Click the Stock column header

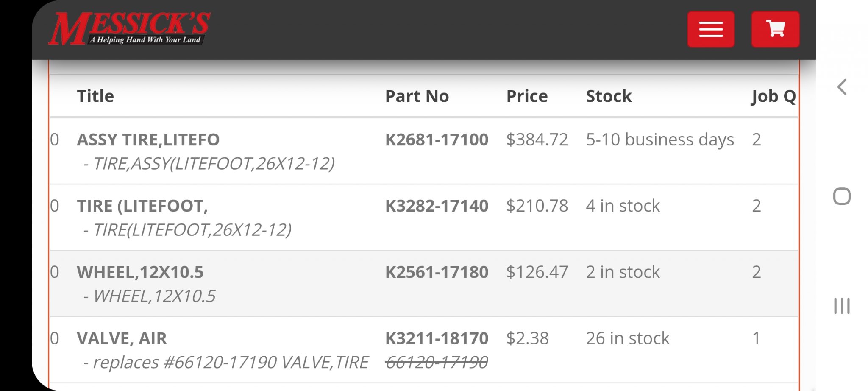tap(609, 96)
